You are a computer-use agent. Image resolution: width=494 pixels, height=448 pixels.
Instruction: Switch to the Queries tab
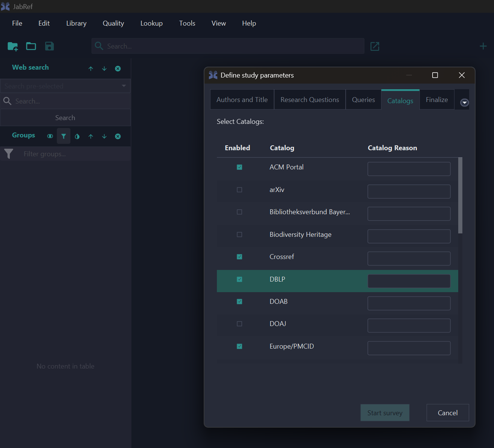click(x=363, y=100)
